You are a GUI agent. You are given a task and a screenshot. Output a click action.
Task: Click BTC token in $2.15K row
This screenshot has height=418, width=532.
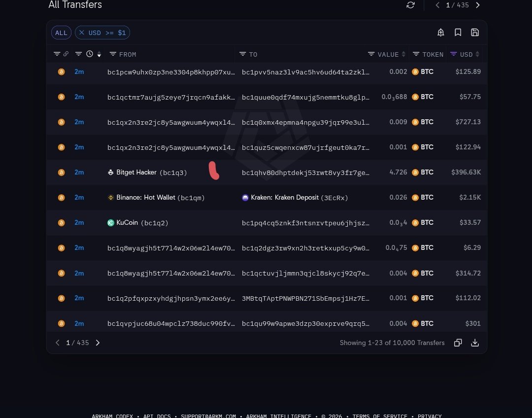click(x=423, y=198)
